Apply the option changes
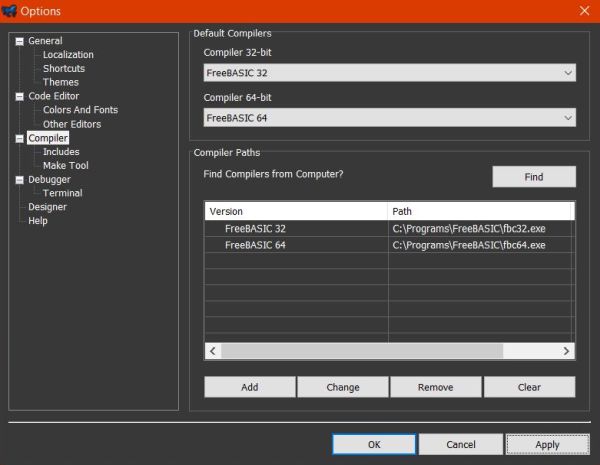Image resolution: width=600 pixels, height=465 pixels. click(548, 444)
